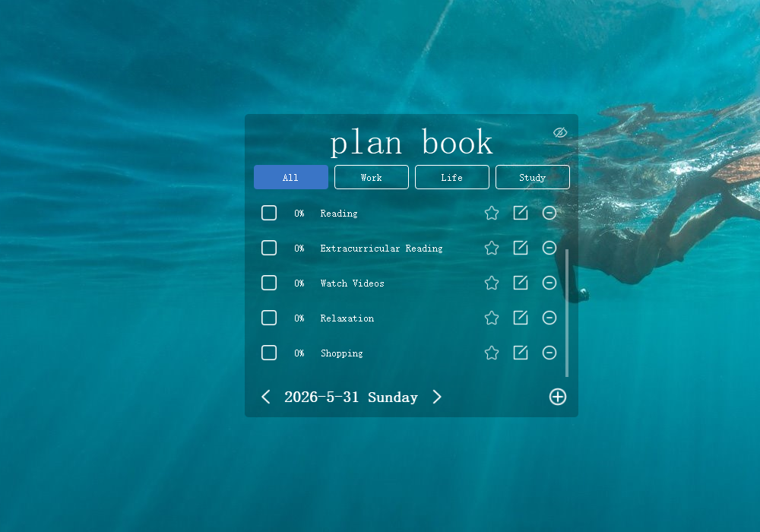Star the Reading task
Image resolution: width=760 pixels, height=532 pixels.
(x=492, y=214)
